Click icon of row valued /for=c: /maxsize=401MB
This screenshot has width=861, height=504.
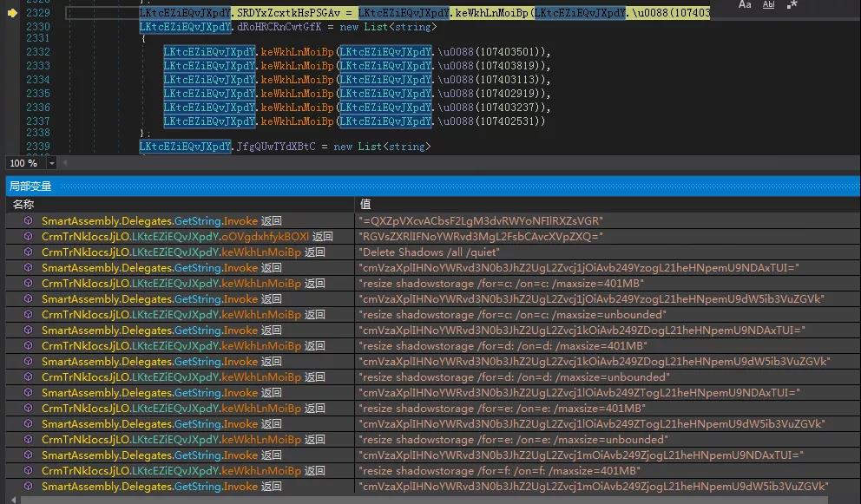click(29, 284)
